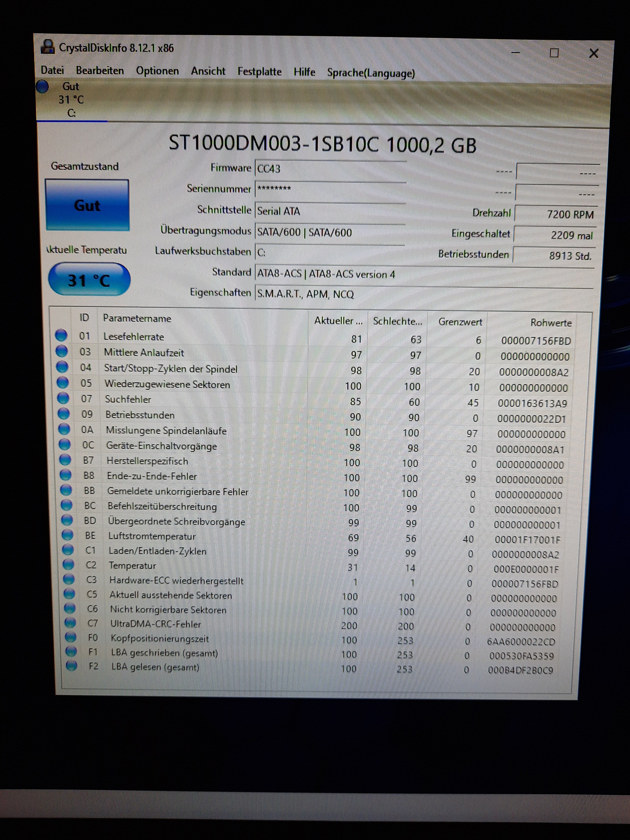Screen dimensions: 630x840
Task: Click status orb beside Suchfehler row
Action: click(63, 398)
